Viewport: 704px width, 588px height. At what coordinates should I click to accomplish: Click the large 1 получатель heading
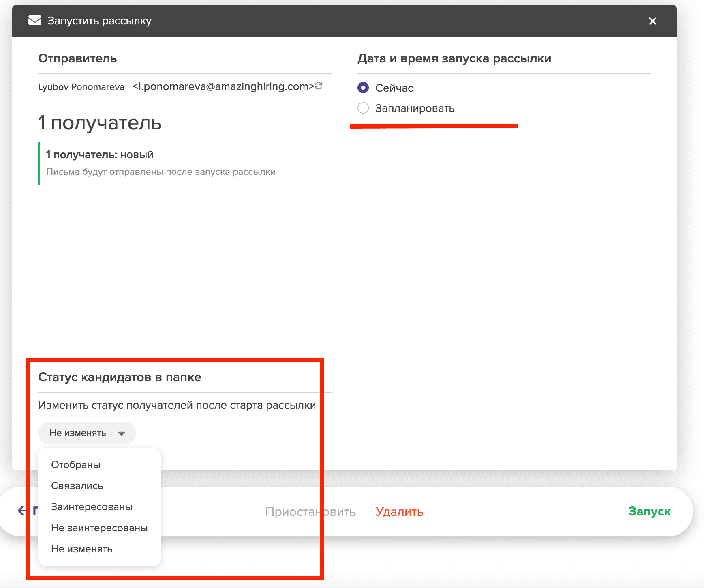click(100, 122)
